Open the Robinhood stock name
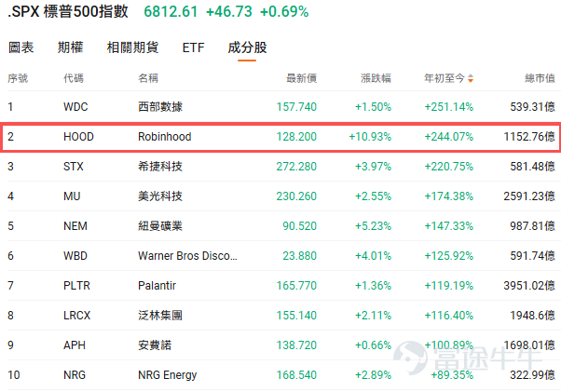The image size is (561, 392). 165,137
